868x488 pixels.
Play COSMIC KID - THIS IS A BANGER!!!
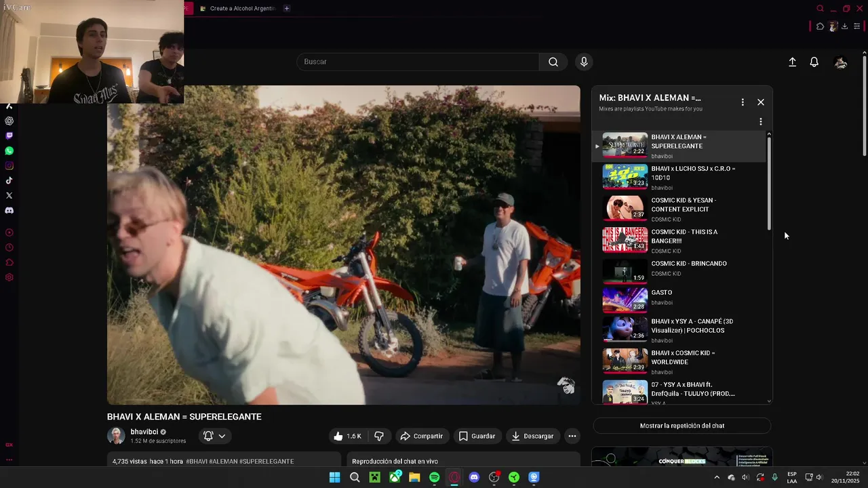[679, 241]
